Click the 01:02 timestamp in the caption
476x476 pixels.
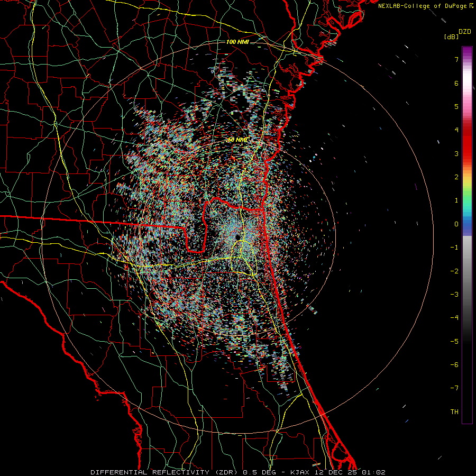click(x=373, y=472)
